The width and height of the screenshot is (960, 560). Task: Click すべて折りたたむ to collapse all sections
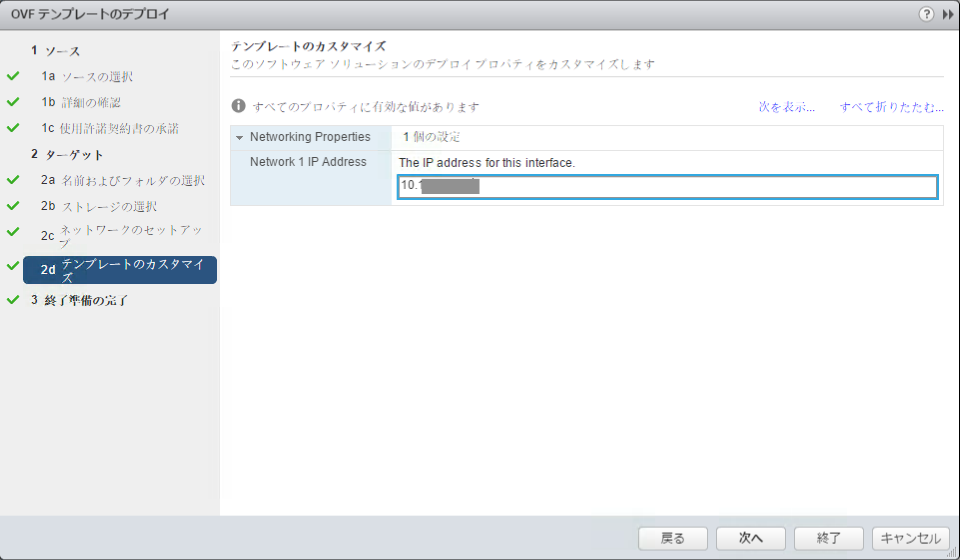(891, 107)
